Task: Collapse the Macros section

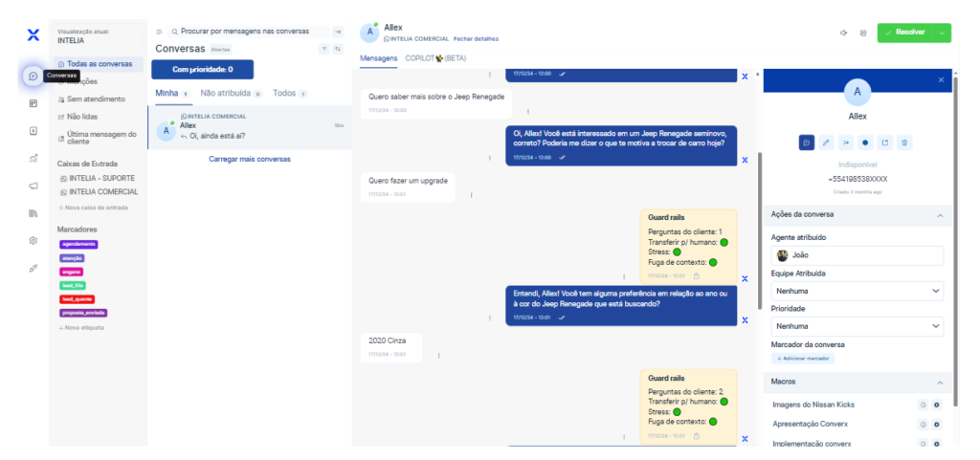Action: pos(939,382)
